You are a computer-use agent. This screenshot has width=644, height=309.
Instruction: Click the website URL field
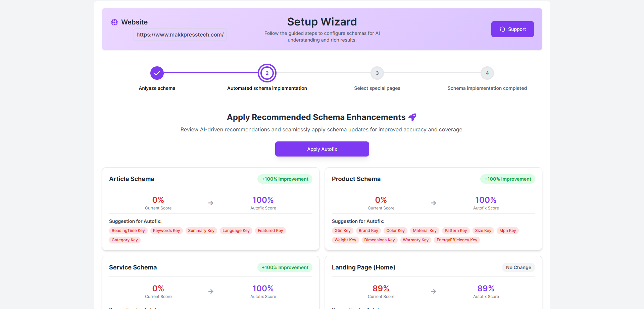[180, 35]
